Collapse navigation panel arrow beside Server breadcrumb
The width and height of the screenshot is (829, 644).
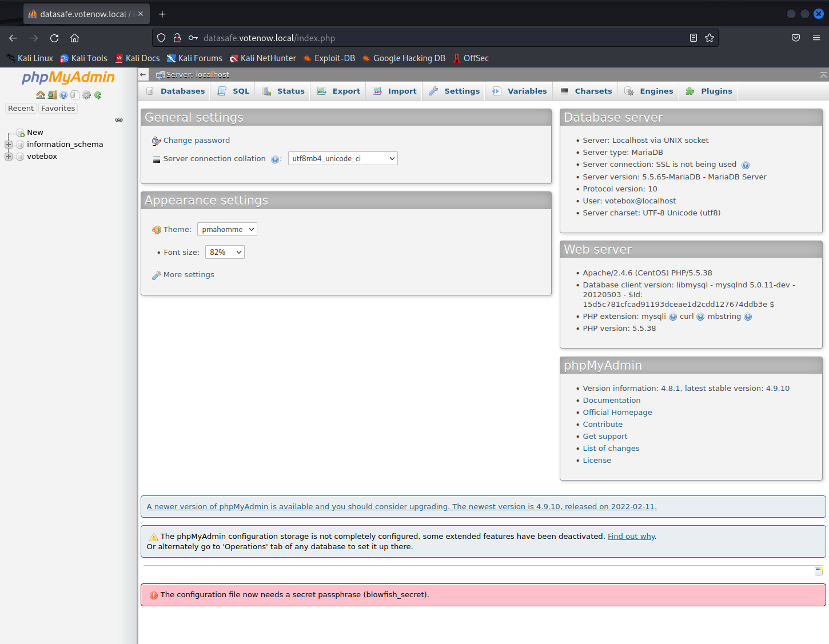(143, 75)
